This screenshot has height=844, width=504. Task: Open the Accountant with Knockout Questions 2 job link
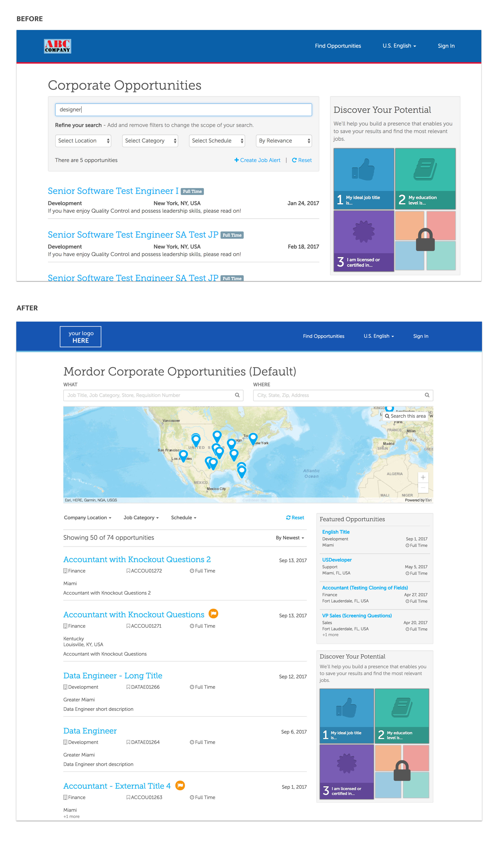click(137, 559)
